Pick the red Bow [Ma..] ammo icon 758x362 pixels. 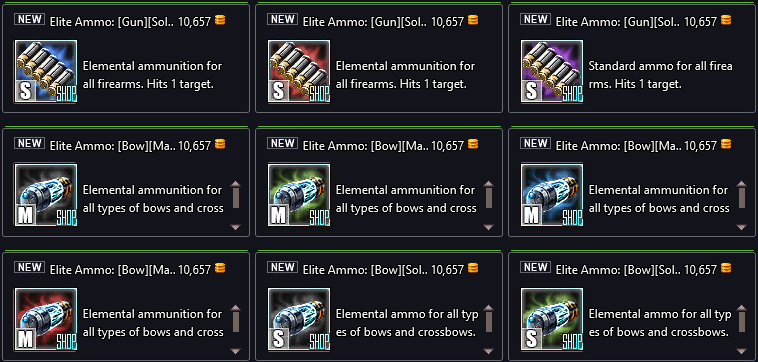(x=46, y=319)
